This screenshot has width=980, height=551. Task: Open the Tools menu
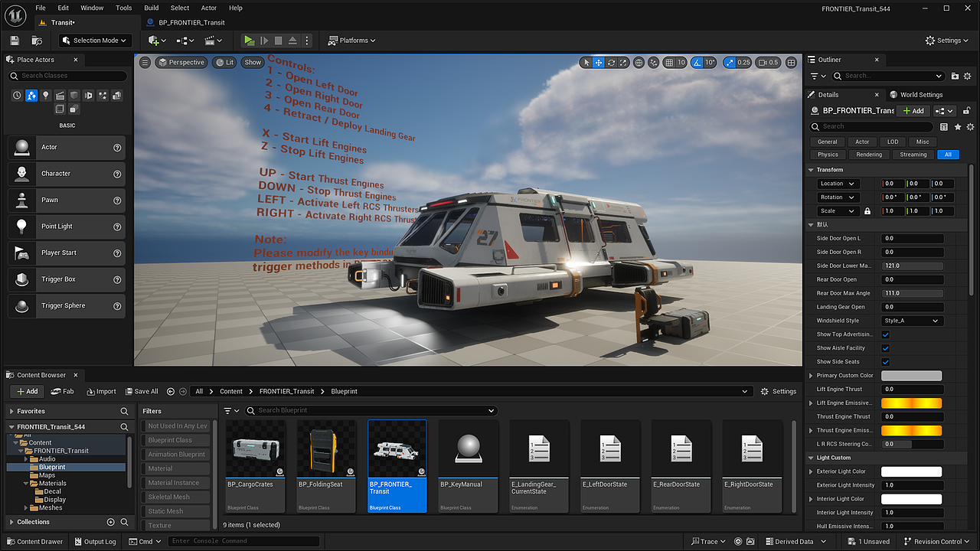[x=124, y=8]
